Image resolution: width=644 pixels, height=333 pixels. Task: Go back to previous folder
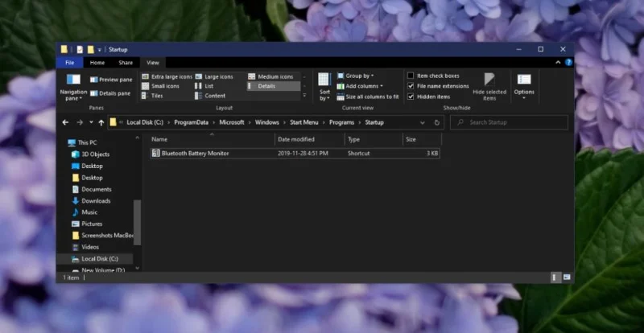click(65, 122)
